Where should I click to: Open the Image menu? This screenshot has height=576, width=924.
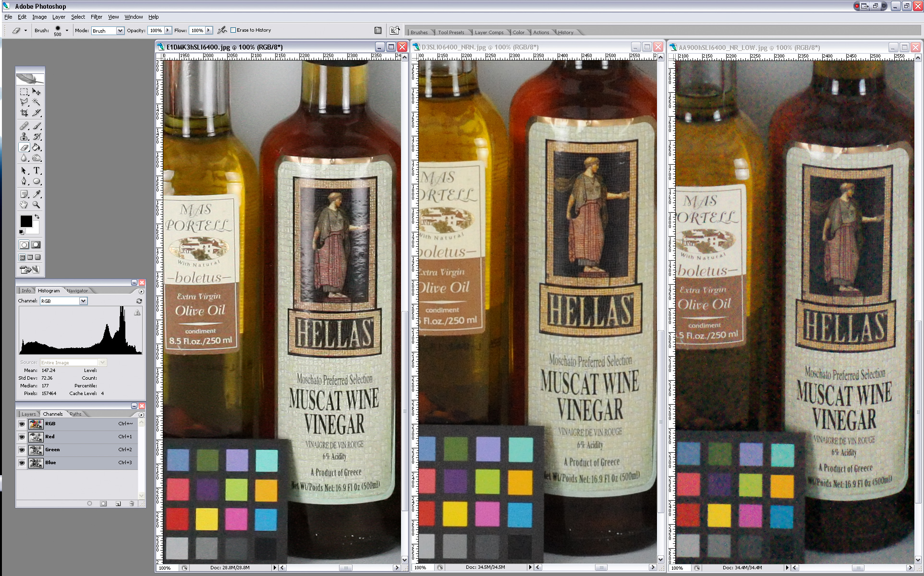[x=39, y=17]
